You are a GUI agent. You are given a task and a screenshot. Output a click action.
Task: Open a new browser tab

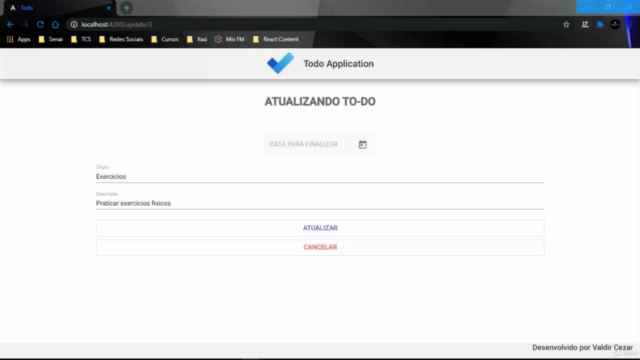coord(127,8)
